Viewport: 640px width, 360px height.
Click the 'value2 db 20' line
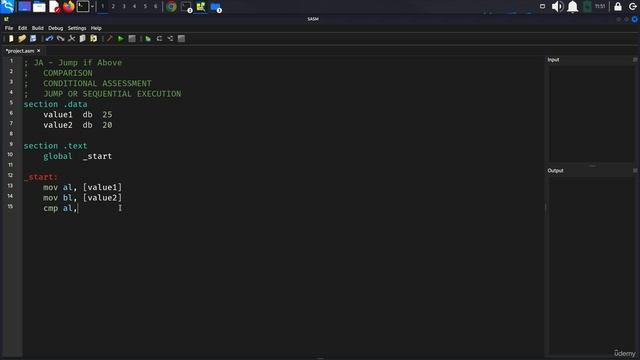point(78,125)
